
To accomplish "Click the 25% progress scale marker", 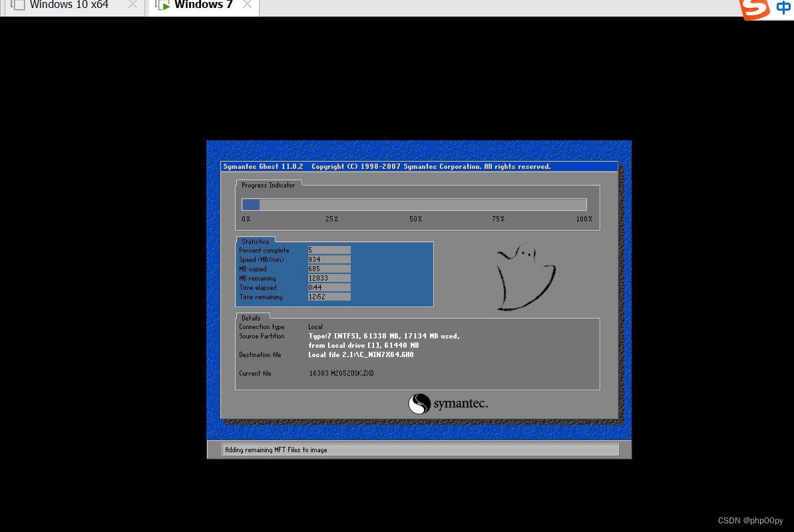I will pos(331,219).
